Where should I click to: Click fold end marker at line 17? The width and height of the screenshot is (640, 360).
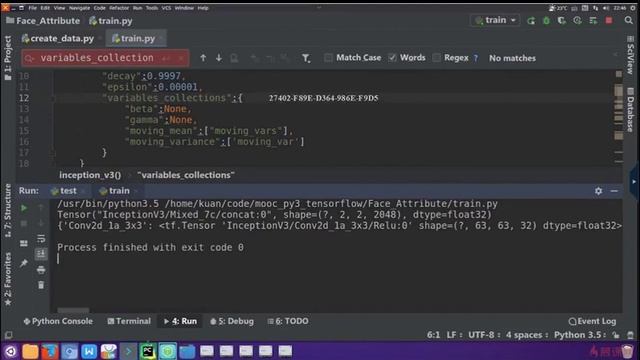point(53,153)
